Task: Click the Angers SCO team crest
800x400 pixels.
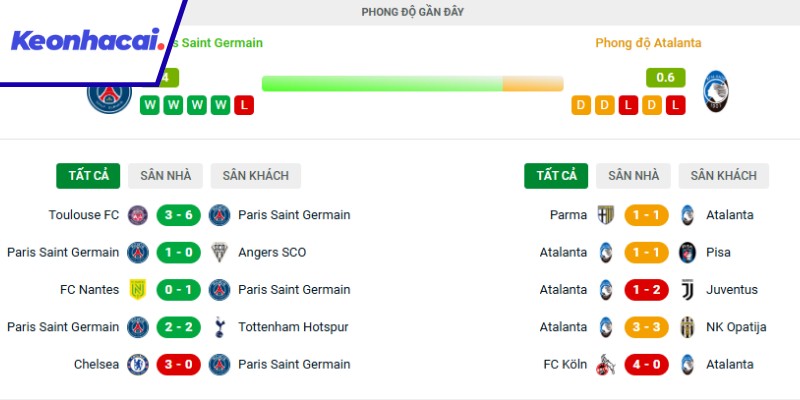Action: click(219, 252)
